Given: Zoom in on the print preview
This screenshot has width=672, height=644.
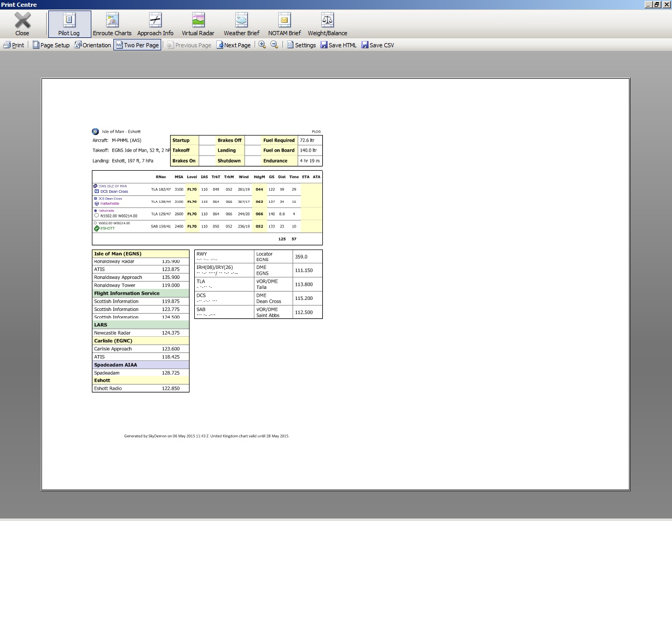Looking at the screenshot, I should tap(262, 45).
